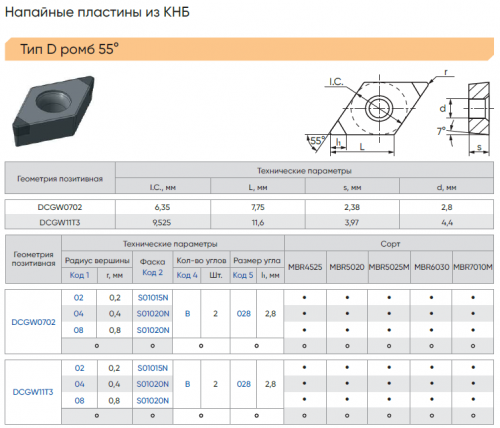500x428 pixels.
Task: Select the "L, мм" column header
Action: [258, 188]
